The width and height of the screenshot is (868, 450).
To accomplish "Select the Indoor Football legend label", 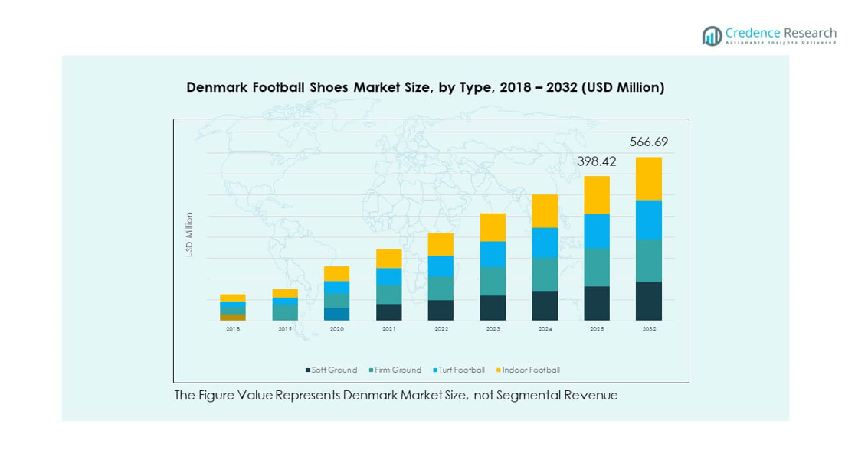I will point(532,370).
